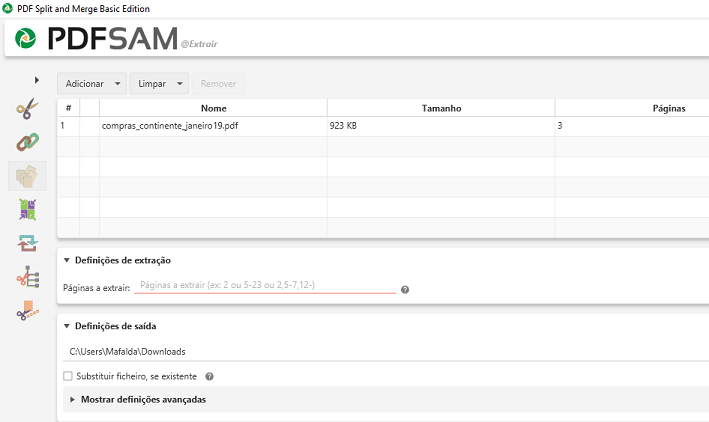Screen dimensions: 709x422
Task: Collapse the Definições de saída section
Action: pyautogui.click(x=66, y=326)
